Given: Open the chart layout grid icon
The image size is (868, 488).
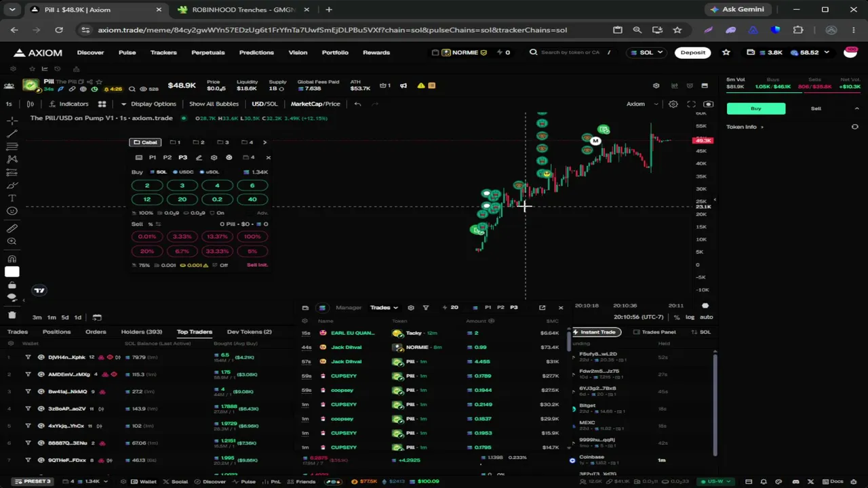Looking at the screenshot, I should [x=102, y=104].
